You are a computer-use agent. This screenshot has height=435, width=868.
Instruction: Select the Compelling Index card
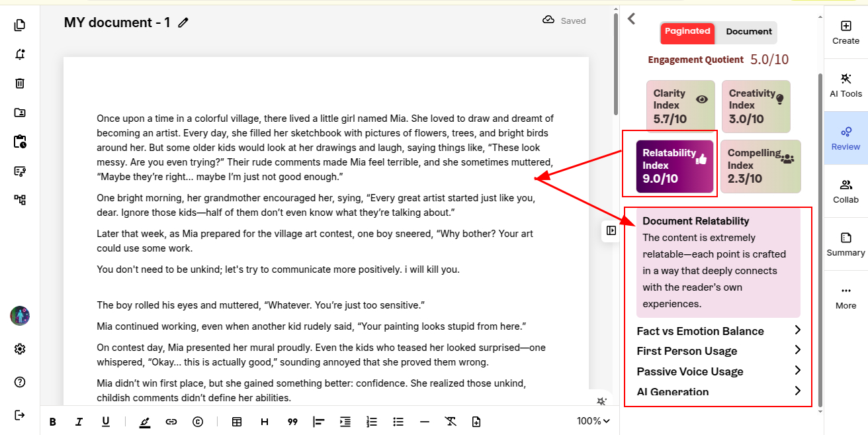[x=760, y=166]
